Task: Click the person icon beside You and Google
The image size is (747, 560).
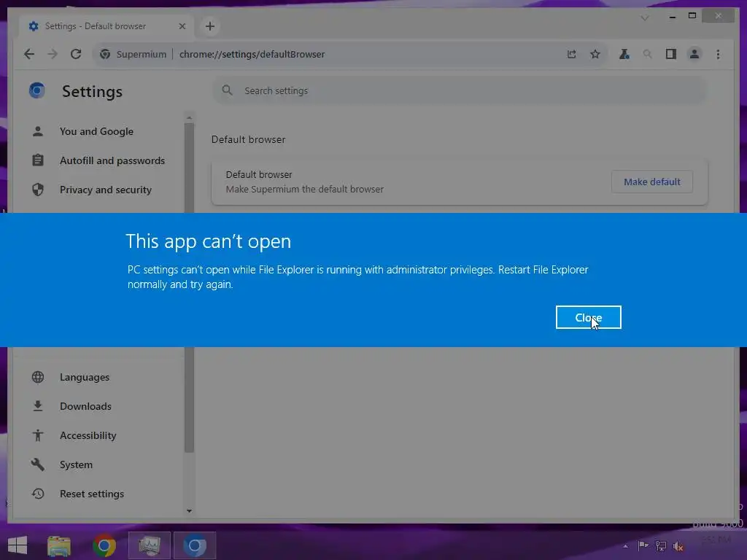Action: tap(38, 131)
